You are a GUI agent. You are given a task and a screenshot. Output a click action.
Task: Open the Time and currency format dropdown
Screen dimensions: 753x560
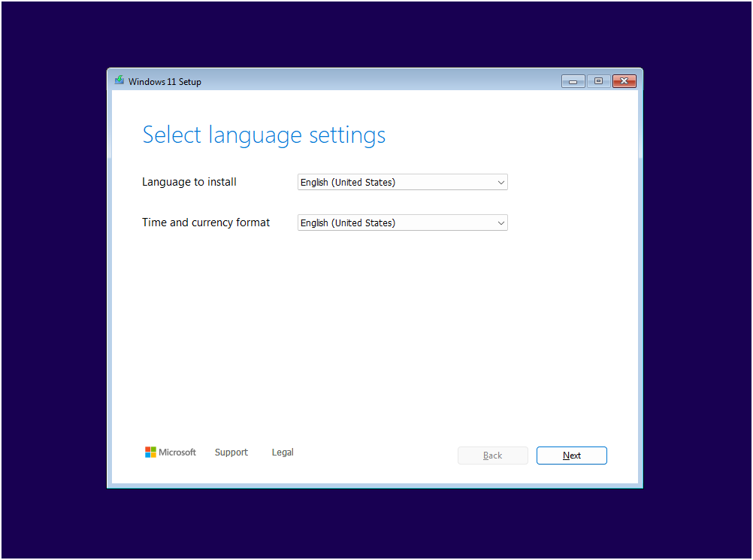[403, 222]
